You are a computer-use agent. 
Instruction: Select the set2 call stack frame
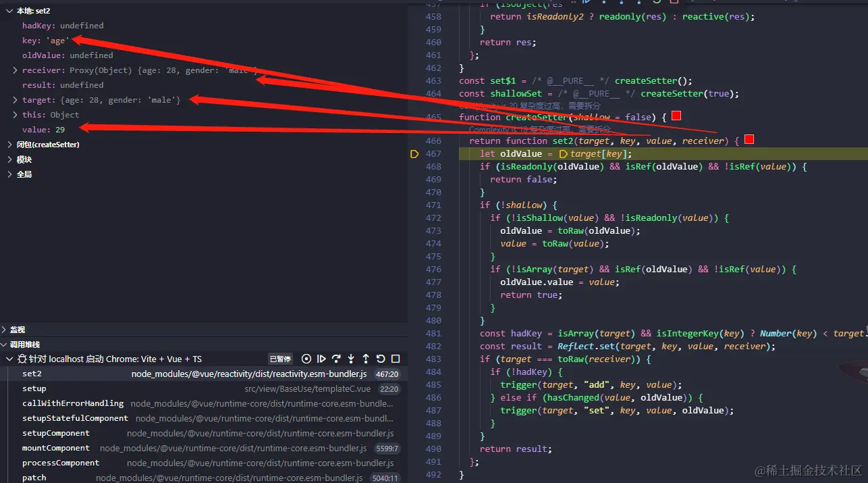pos(203,374)
